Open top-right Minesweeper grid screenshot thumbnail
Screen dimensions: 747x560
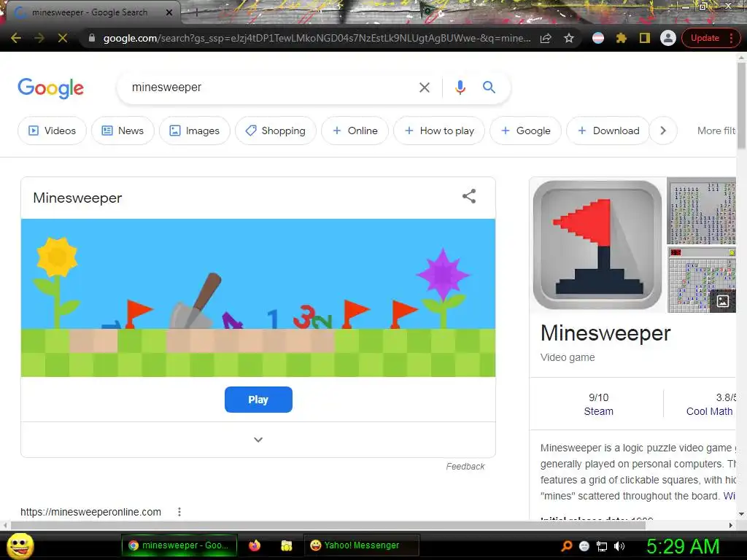(x=701, y=211)
